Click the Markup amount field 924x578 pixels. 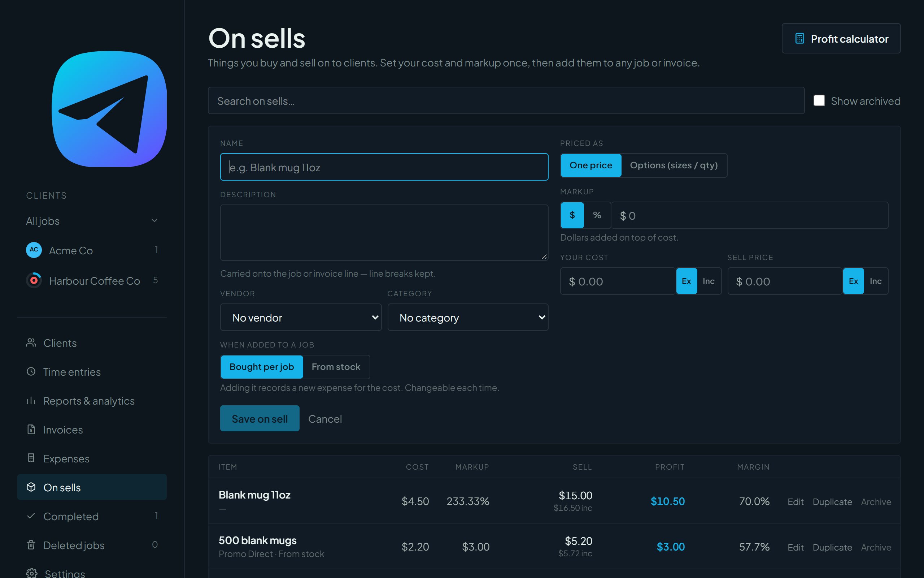(750, 215)
